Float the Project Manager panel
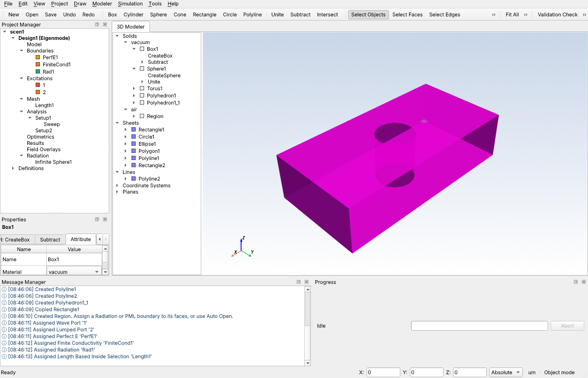This screenshot has height=378, width=588. click(97, 24)
